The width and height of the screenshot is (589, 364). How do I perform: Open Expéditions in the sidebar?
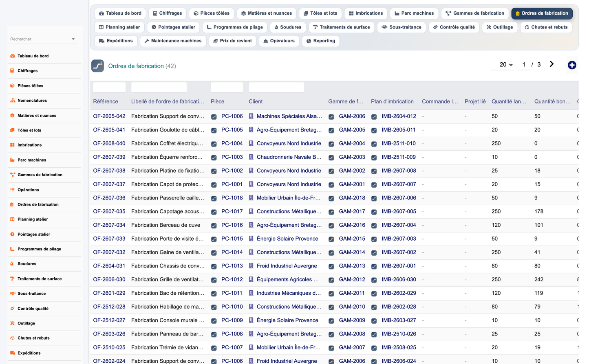(x=29, y=353)
